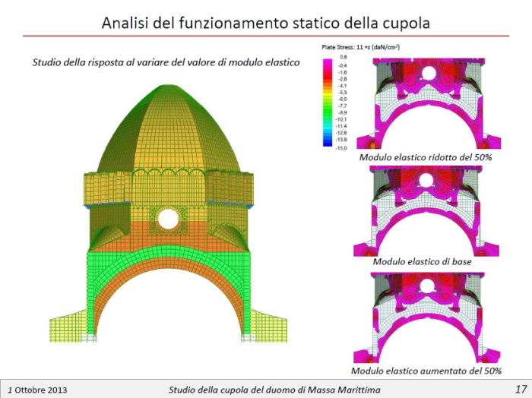Open the middle stress section image
The image size is (532, 398).
(428, 210)
